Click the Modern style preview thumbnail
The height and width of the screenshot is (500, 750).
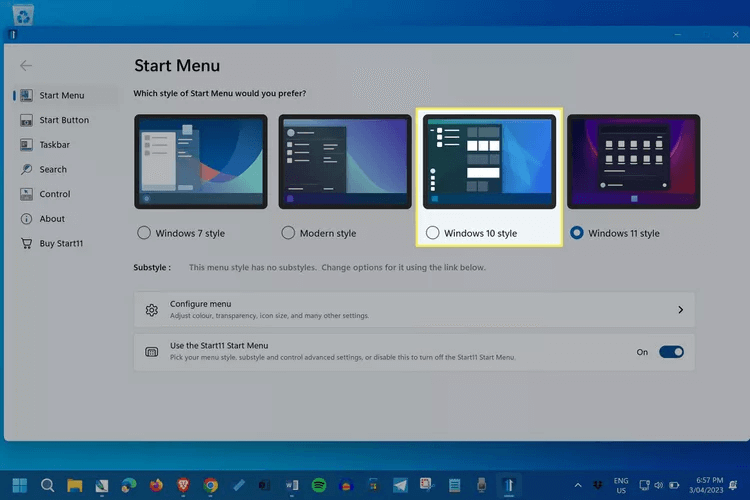[345, 162]
